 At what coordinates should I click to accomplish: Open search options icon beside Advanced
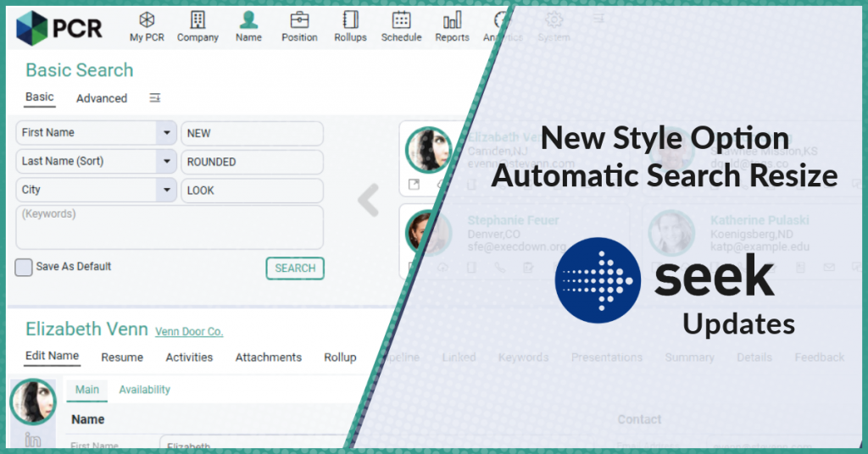click(x=155, y=98)
